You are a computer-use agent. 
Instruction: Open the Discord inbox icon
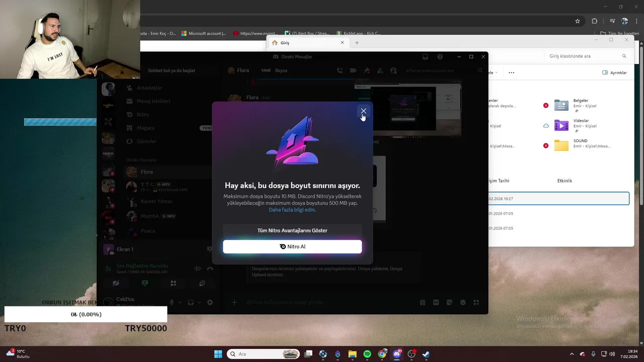click(x=425, y=57)
